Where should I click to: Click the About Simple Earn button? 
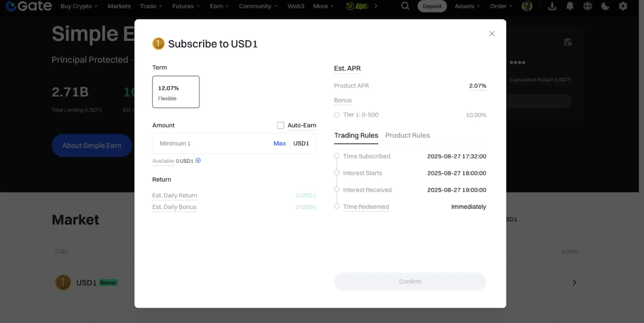tap(92, 145)
